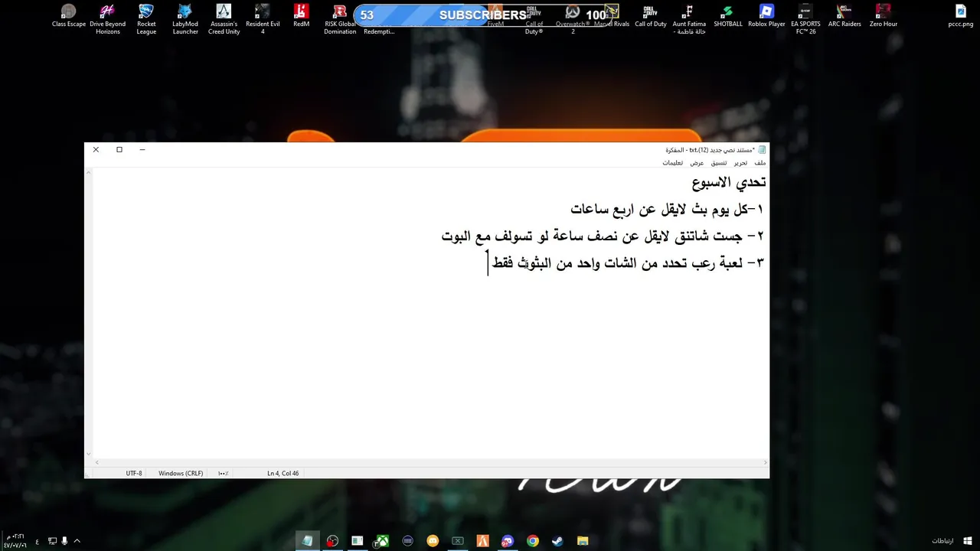The image size is (980, 551).
Task: Minimize the Notepad window
Action: pos(142,150)
